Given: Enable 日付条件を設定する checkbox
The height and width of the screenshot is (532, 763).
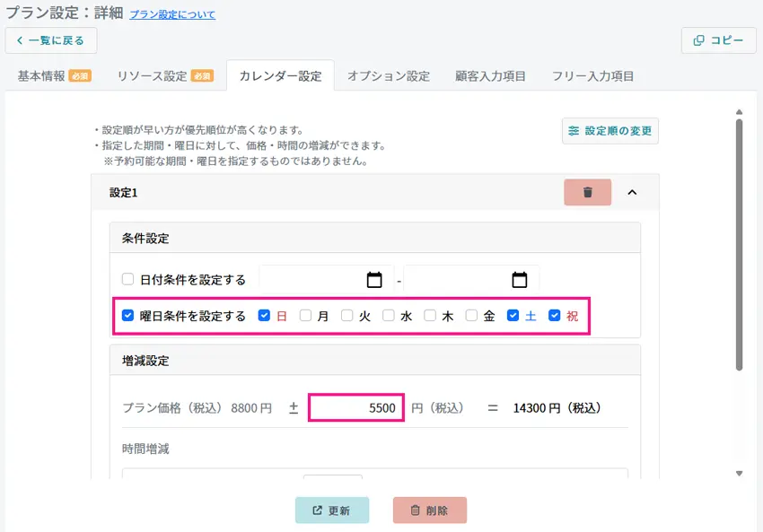Looking at the screenshot, I should (127, 279).
